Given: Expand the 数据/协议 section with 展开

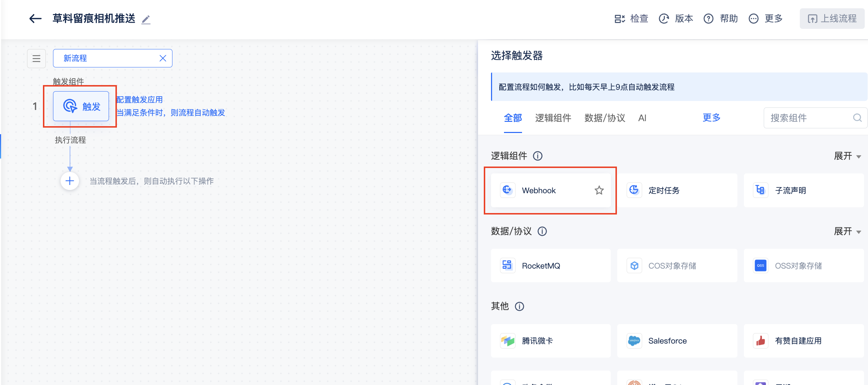Looking at the screenshot, I should click(x=847, y=231).
